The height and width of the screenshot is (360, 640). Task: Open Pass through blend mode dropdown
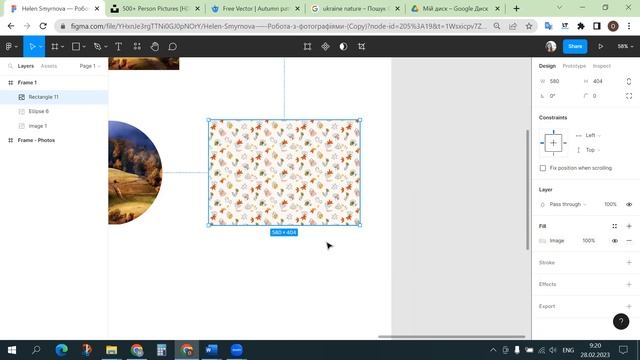point(568,204)
